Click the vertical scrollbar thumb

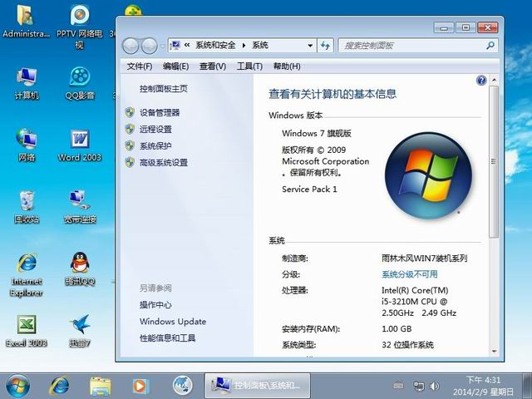[494, 161]
